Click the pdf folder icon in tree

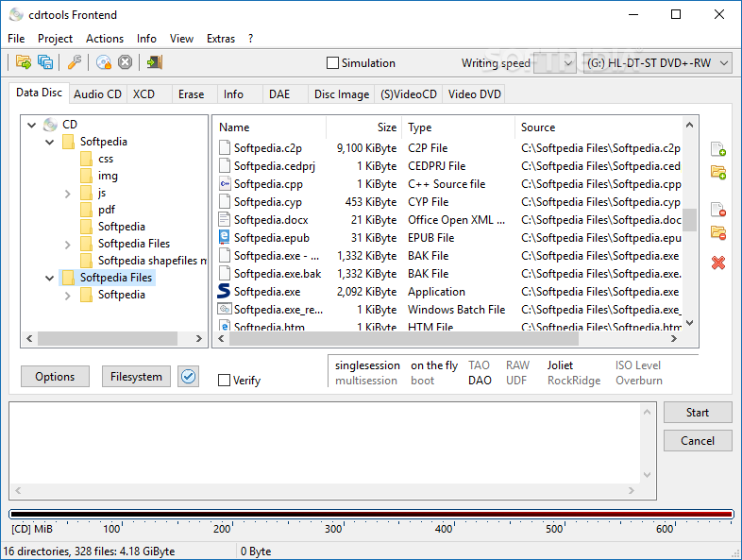point(86,210)
